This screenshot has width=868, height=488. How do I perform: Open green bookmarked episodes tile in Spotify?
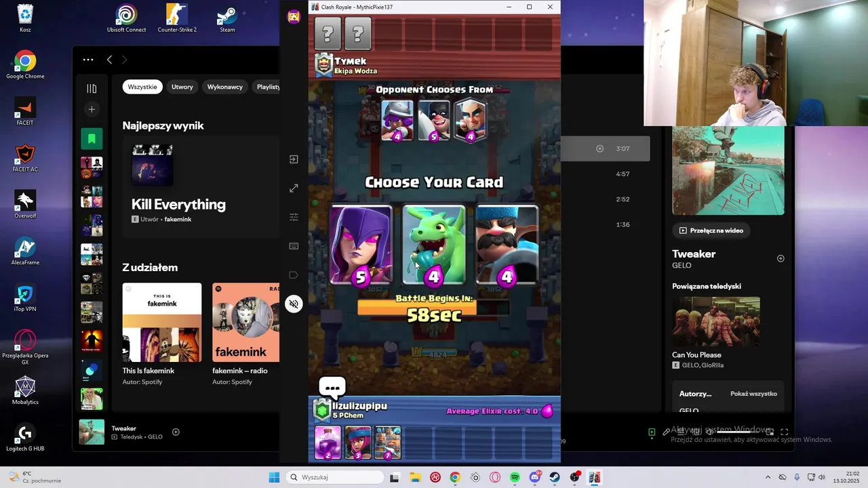[92, 139]
